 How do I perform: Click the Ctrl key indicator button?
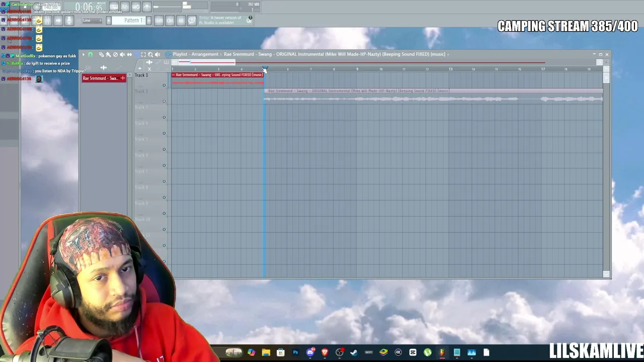pos(170,21)
